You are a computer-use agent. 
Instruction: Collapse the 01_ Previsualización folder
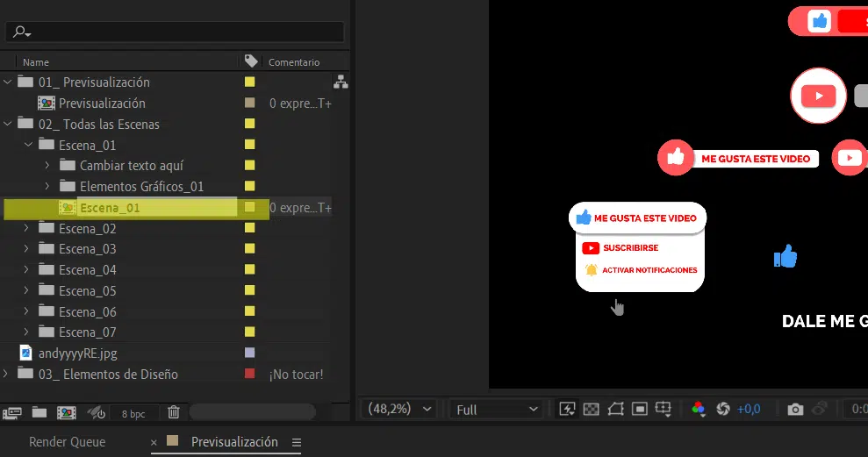[x=7, y=82]
